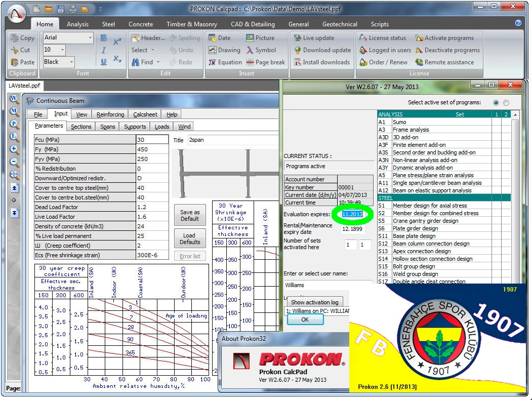
Task: Click the Evaluation expires field 11.2013
Action: (352, 214)
